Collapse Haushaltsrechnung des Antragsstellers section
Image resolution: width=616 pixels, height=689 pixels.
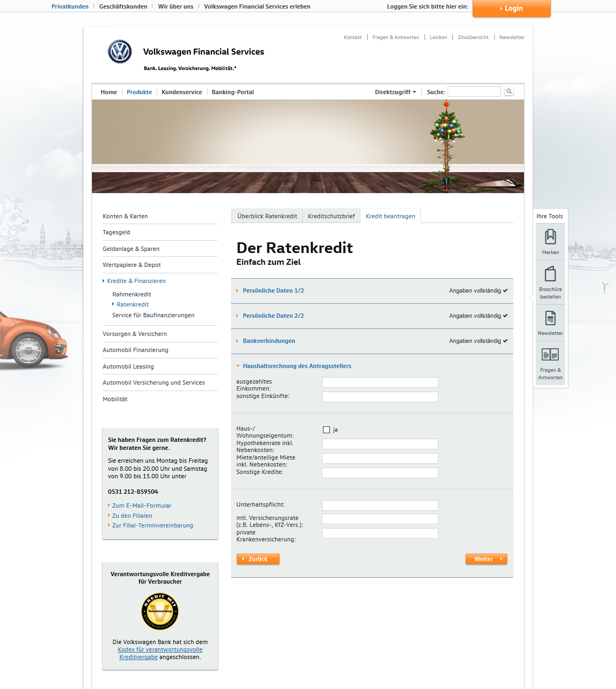296,366
